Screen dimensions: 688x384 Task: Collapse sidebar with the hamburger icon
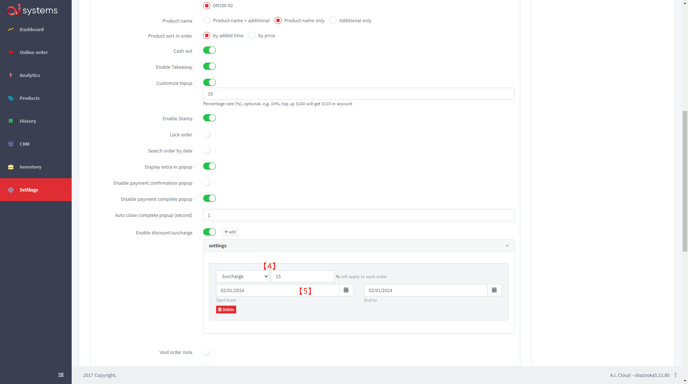[x=61, y=375]
